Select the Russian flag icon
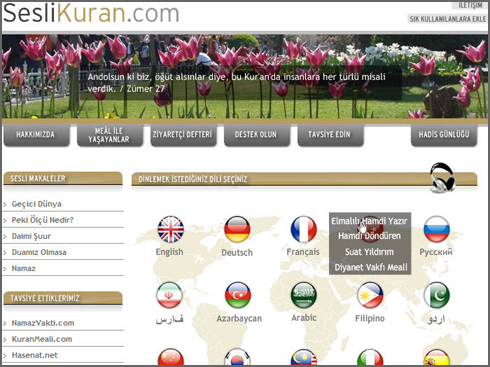This screenshot has width=490, height=367. (436, 229)
